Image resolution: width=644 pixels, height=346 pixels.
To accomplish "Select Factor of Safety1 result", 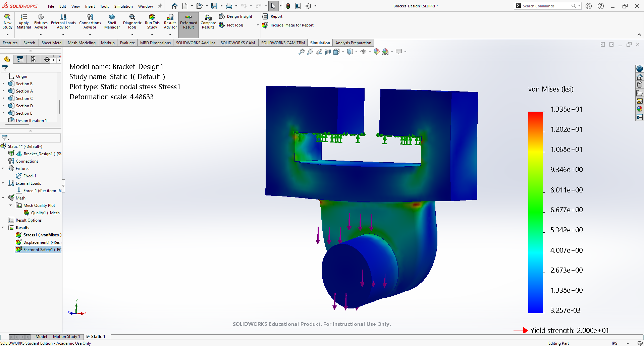I will (39, 250).
